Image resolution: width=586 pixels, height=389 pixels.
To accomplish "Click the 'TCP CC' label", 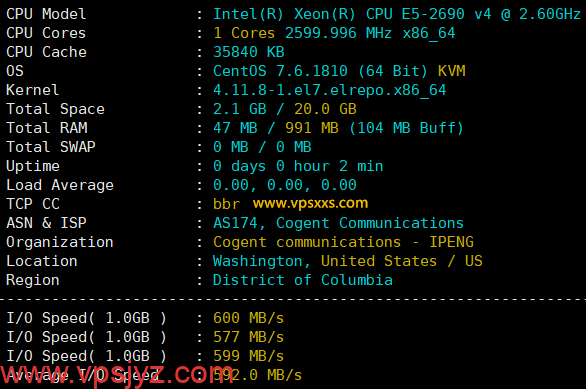I will tap(33, 204).
